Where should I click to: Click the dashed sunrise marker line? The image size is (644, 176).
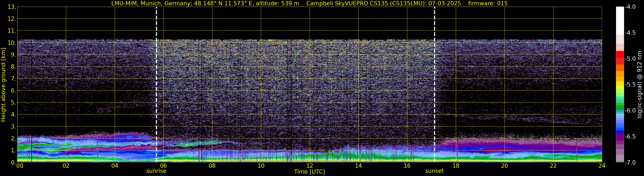pos(157,85)
